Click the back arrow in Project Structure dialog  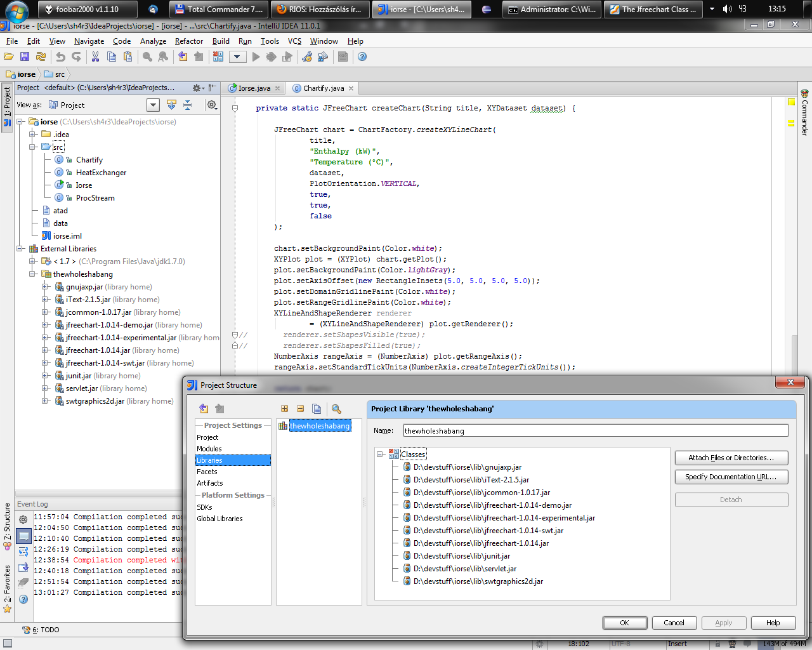204,408
